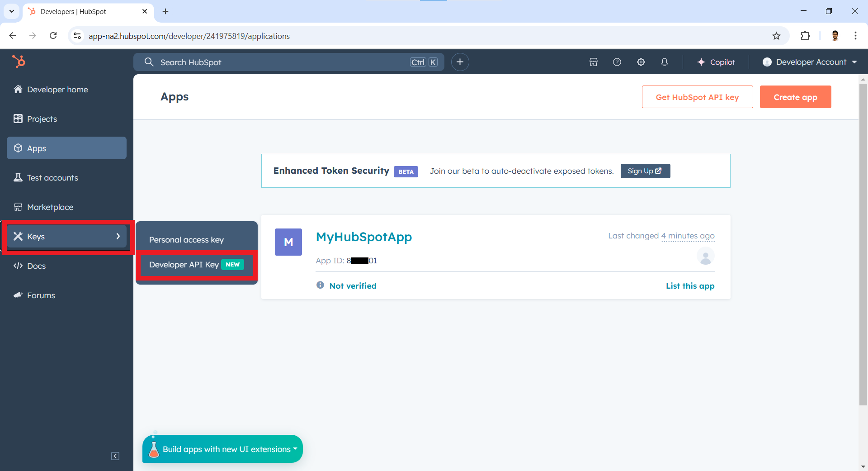Open Chrome profile avatar
The width and height of the screenshot is (868, 471).
835,36
